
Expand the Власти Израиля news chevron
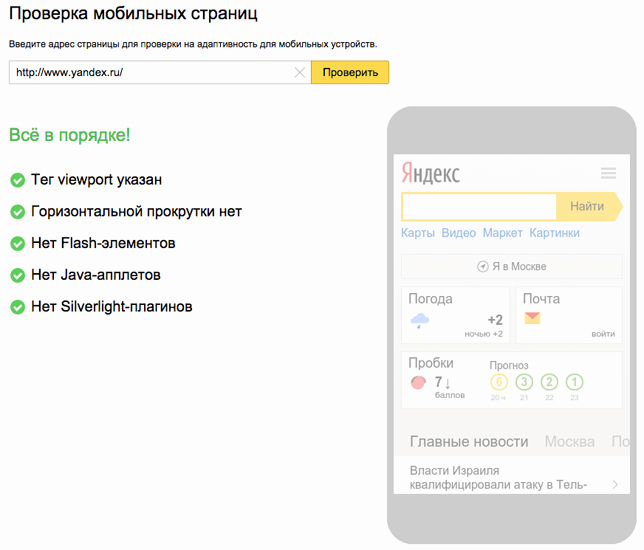pyautogui.click(x=615, y=484)
